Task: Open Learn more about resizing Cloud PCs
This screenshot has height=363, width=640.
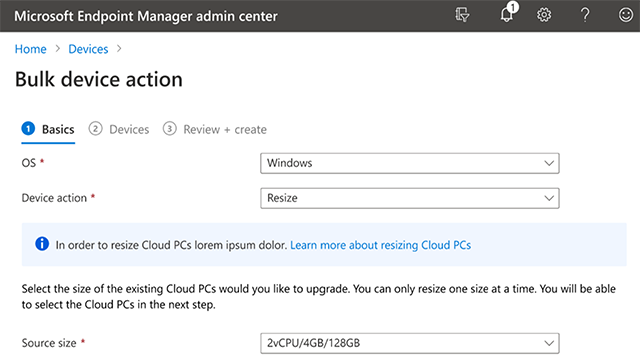Action: tap(380, 245)
